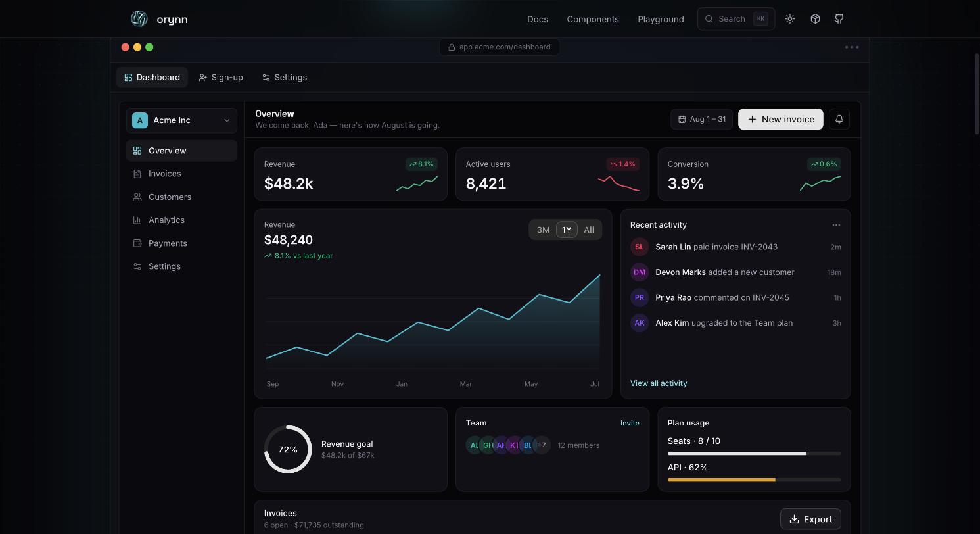Click the SL avatar for Sarah Lin

pyautogui.click(x=640, y=247)
